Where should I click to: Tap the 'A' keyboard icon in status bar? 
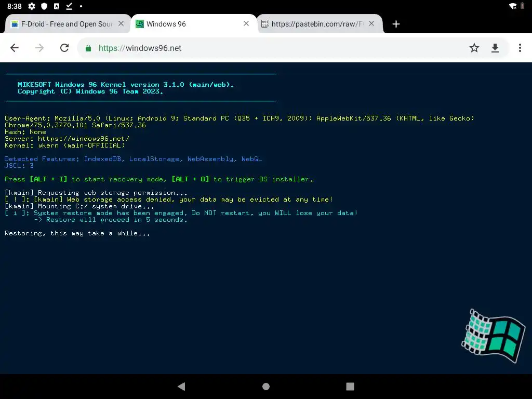pyautogui.click(x=57, y=6)
